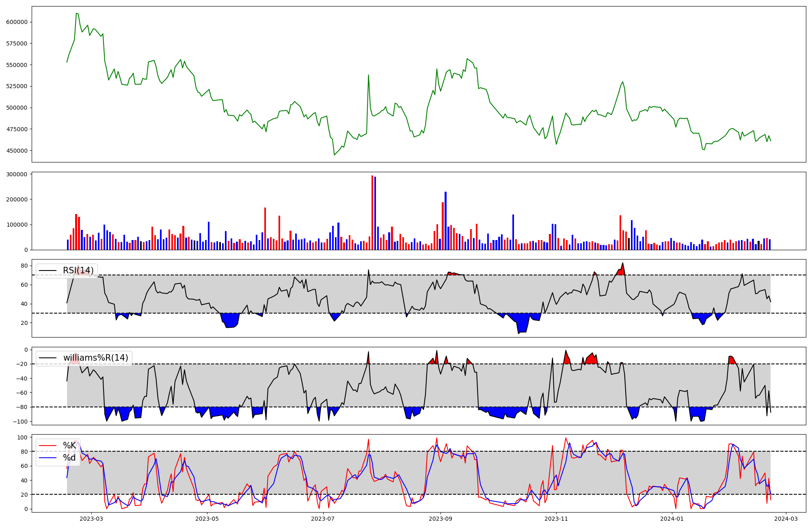Click the 300000 volume axis label
Screen dimensions: 812x528
17,174
